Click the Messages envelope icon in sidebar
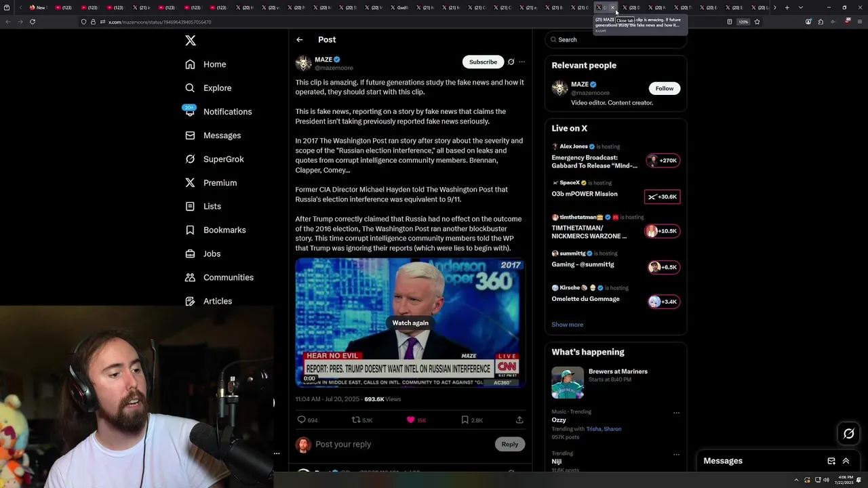This screenshot has width=868, height=488. pos(191,136)
